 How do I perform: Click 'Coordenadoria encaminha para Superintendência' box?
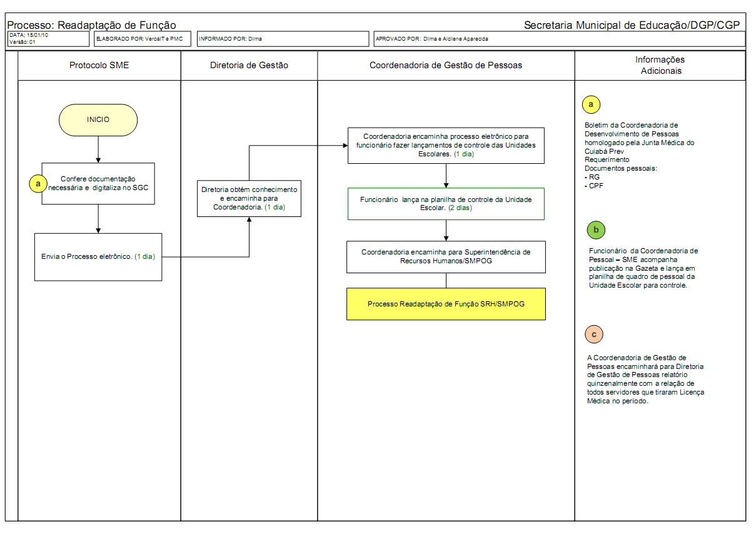pos(446,256)
